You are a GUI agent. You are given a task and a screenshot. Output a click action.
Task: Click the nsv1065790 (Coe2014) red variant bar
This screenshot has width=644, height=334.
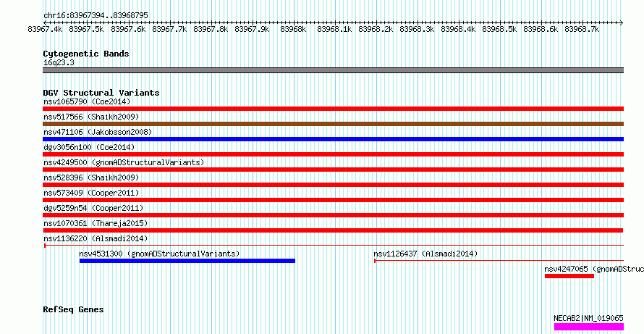coord(333,109)
